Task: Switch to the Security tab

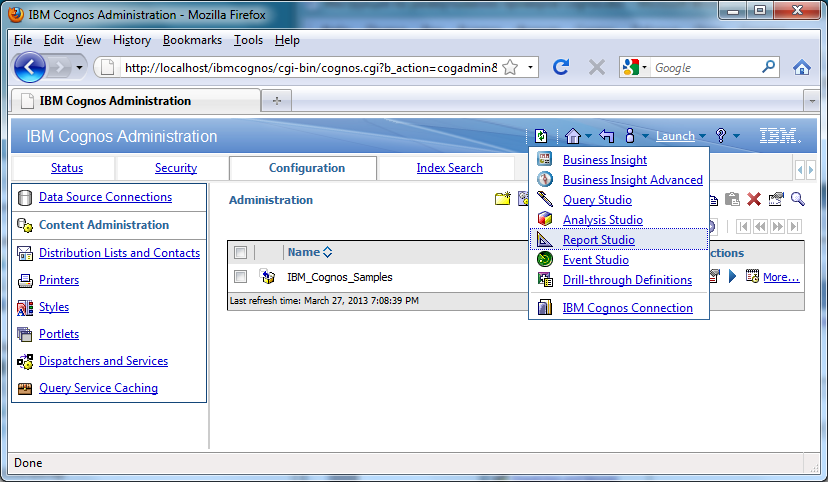Action: pyautogui.click(x=175, y=168)
